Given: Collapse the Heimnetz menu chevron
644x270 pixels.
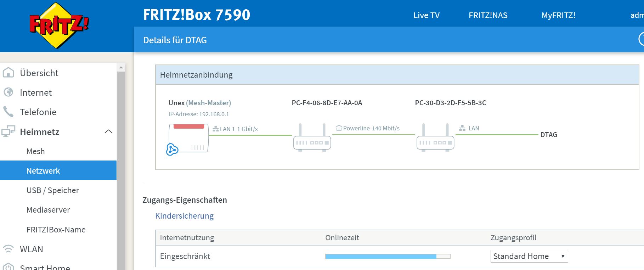Looking at the screenshot, I should click(108, 131).
